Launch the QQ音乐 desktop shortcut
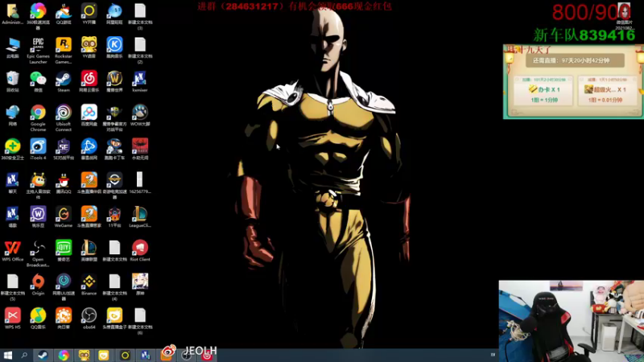Viewport: 644px width, 362px height. point(38,319)
